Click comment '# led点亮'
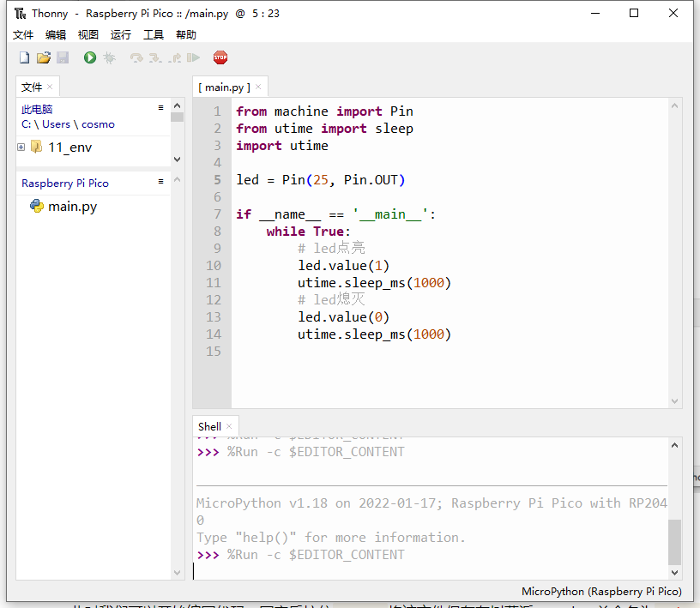Viewport: 700px width, 608px height. click(x=331, y=248)
